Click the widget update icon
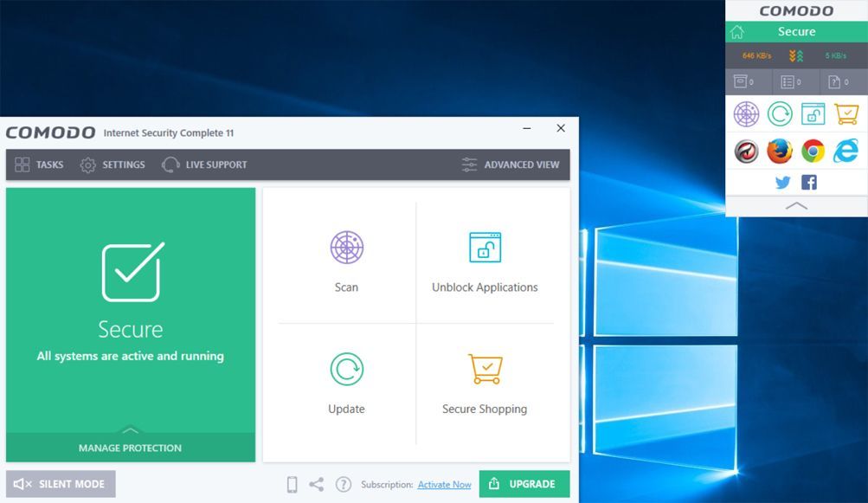This screenshot has width=868, height=503. 780,114
